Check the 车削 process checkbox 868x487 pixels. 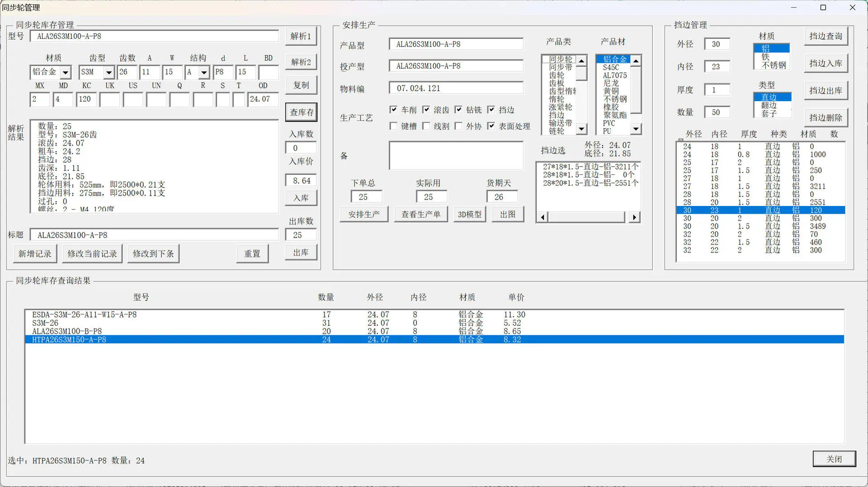[393, 110]
